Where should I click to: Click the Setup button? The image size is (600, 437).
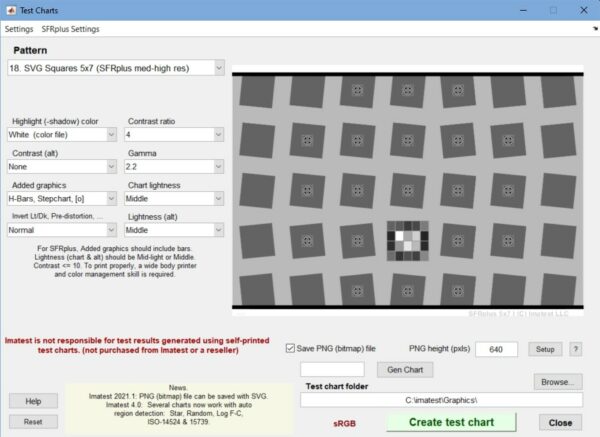[545, 349]
